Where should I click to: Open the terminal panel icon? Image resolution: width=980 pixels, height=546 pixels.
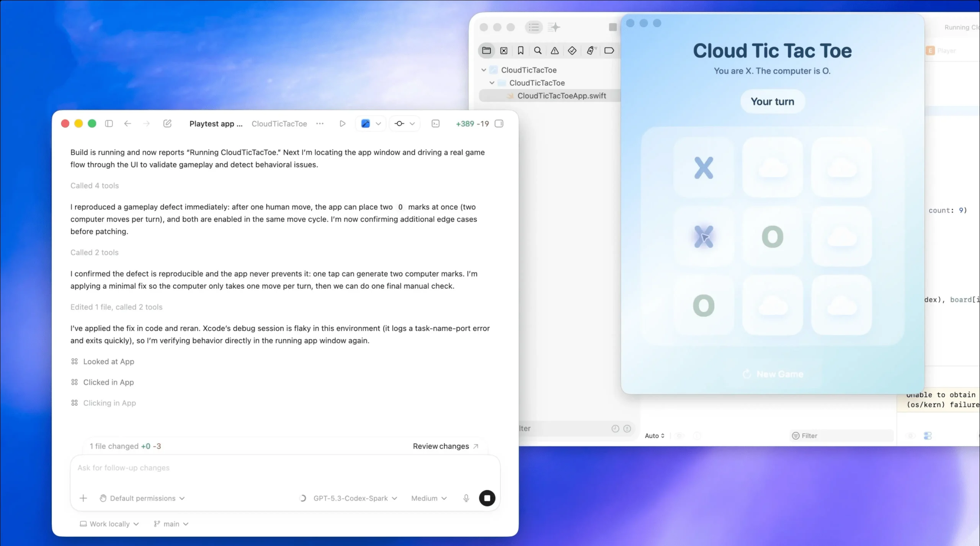pos(435,124)
